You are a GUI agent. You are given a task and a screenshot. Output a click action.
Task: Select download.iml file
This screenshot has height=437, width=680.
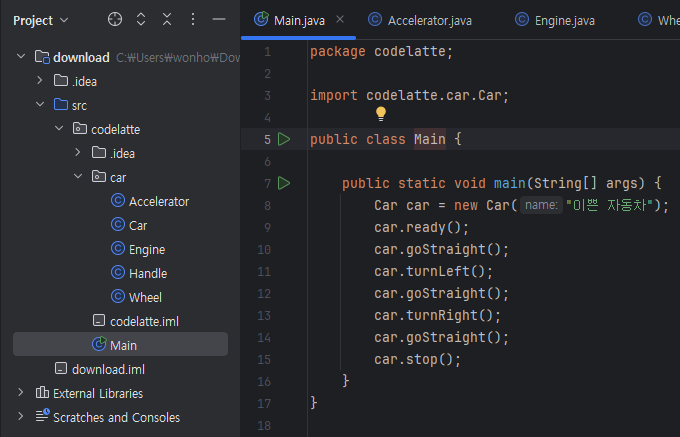click(108, 369)
